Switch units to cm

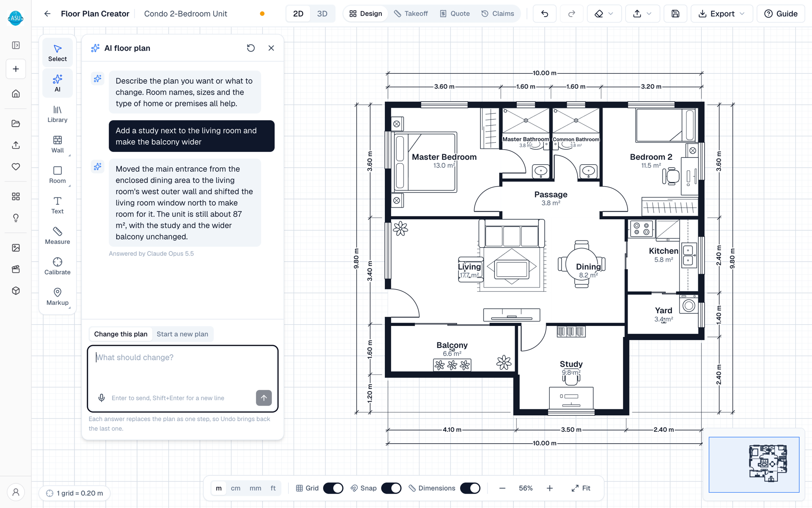tap(236, 488)
